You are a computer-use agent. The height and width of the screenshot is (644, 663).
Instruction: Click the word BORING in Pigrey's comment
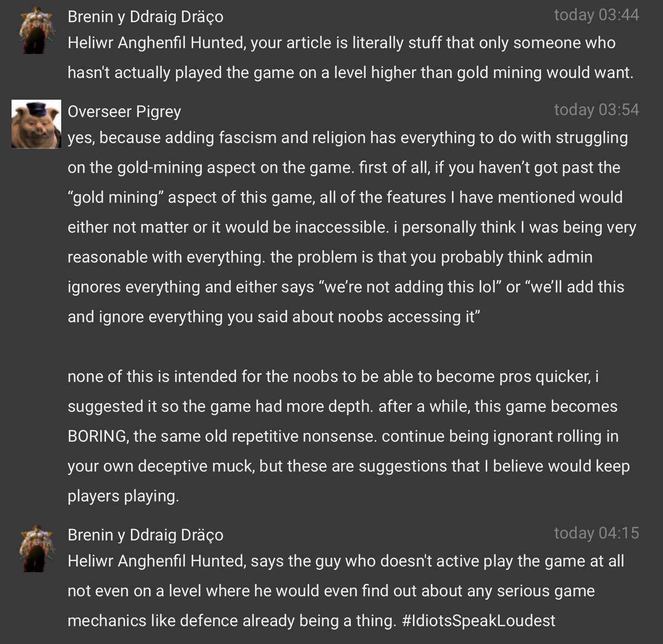(98, 436)
